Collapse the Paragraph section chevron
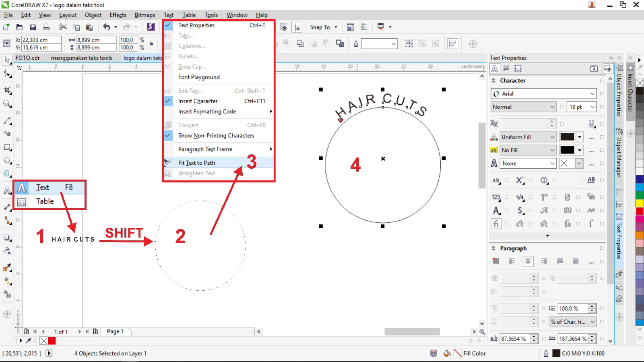Image resolution: width=644 pixels, height=362 pixels. click(493, 248)
